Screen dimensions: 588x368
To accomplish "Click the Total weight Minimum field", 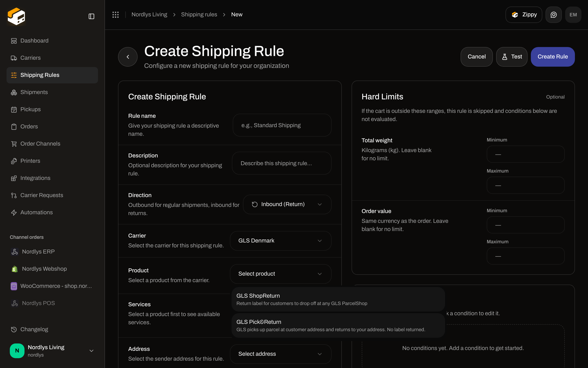I will 526,154.
